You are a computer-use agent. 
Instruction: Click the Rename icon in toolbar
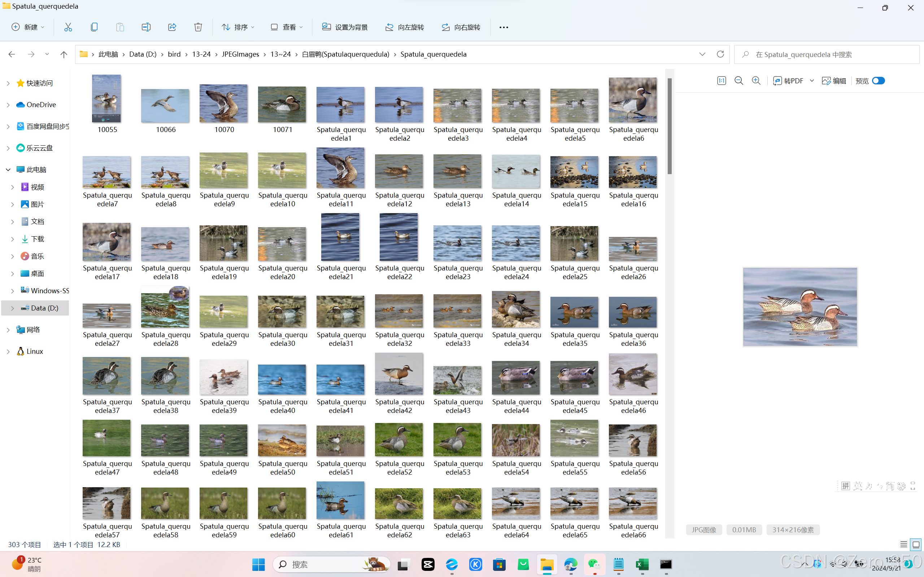146,27
